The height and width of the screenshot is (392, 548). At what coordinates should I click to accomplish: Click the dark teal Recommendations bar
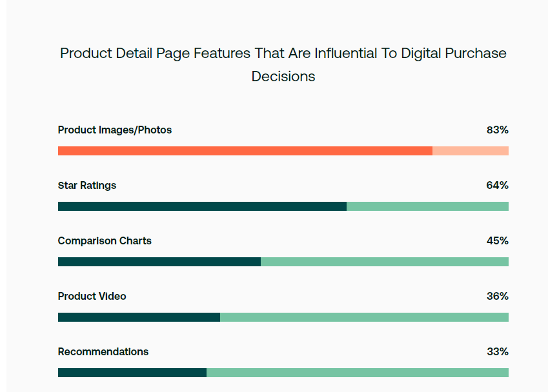point(132,373)
